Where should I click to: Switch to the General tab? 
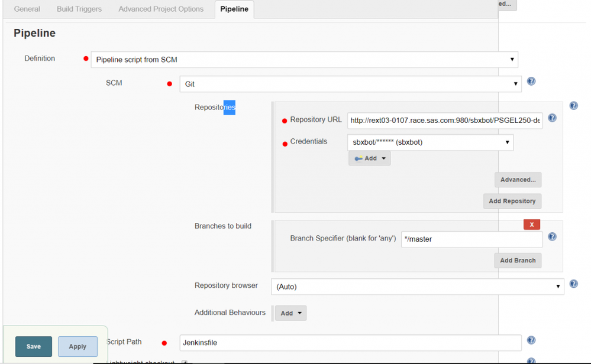(27, 9)
